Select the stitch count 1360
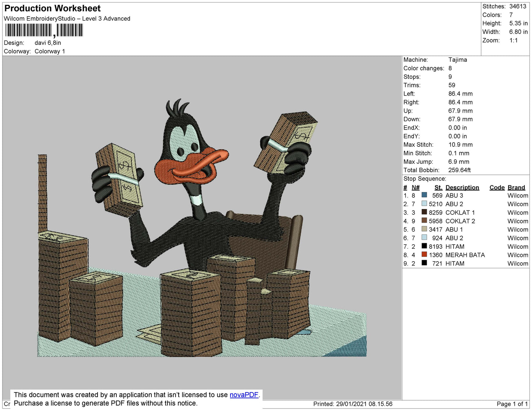This screenshot has width=532, height=411. 436,255
